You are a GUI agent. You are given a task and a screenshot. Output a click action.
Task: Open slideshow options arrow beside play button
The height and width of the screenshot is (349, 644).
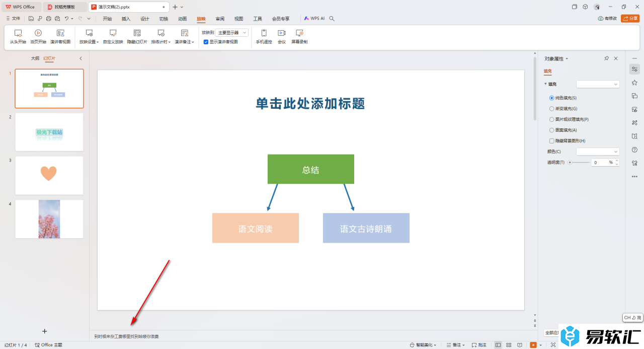tap(541, 345)
